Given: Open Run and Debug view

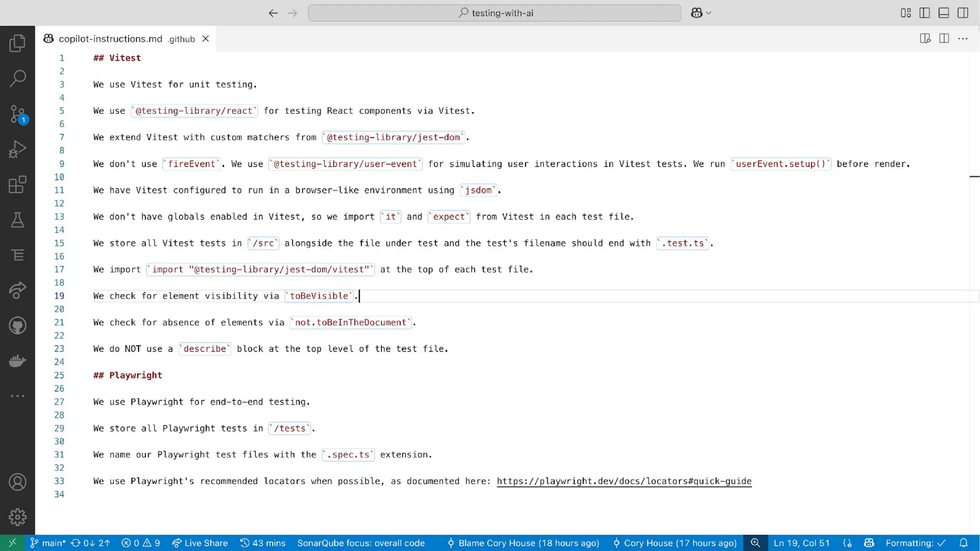Looking at the screenshot, I should [17, 149].
